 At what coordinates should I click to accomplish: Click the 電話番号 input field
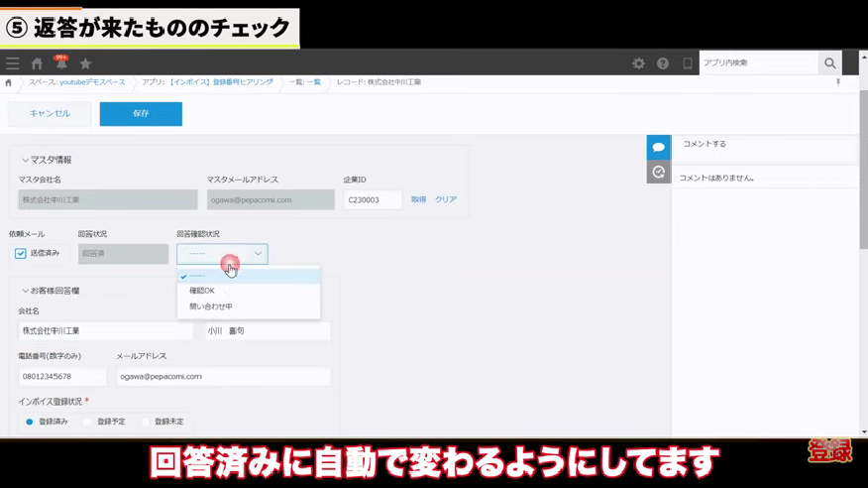pos(62,377)
